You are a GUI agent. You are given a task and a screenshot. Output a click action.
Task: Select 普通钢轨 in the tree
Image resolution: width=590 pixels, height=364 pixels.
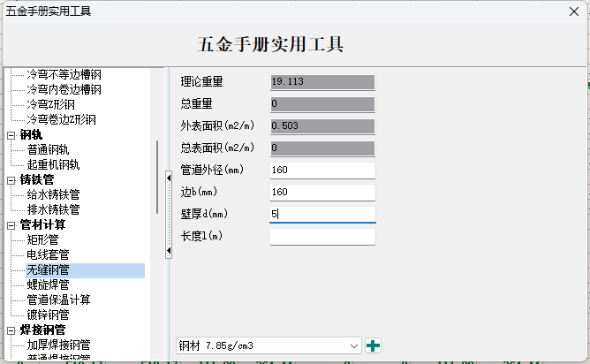[49, 150]
